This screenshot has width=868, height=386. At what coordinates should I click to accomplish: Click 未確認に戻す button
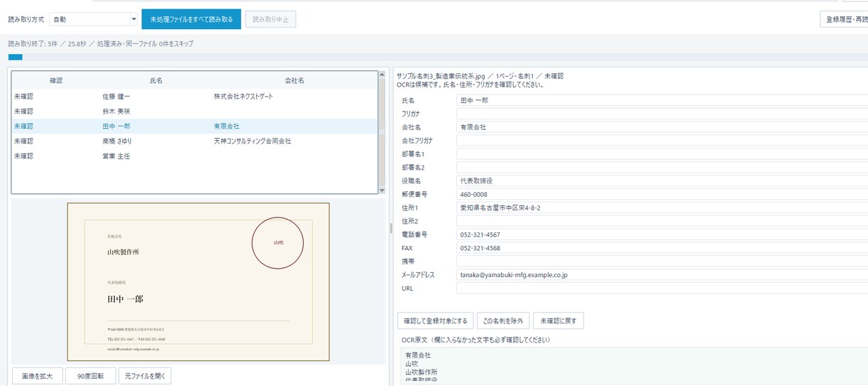pyautogui.click(x=559, y=321)
